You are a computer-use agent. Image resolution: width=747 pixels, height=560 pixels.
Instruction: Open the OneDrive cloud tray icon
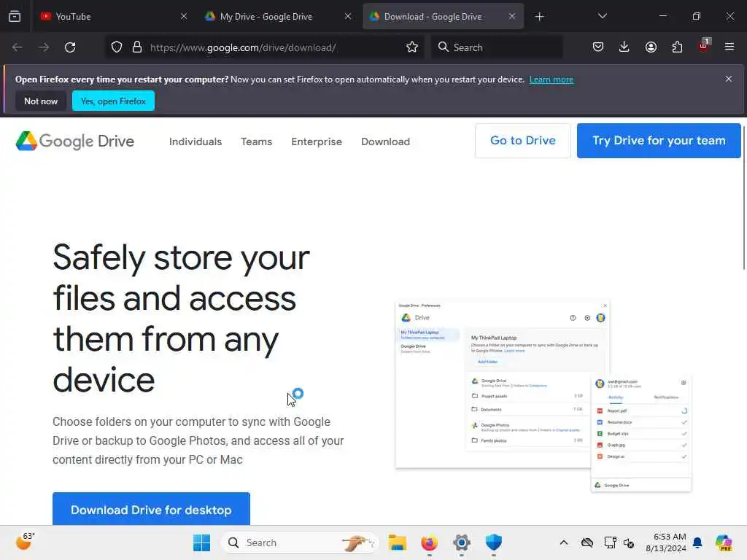pos(587,542)
